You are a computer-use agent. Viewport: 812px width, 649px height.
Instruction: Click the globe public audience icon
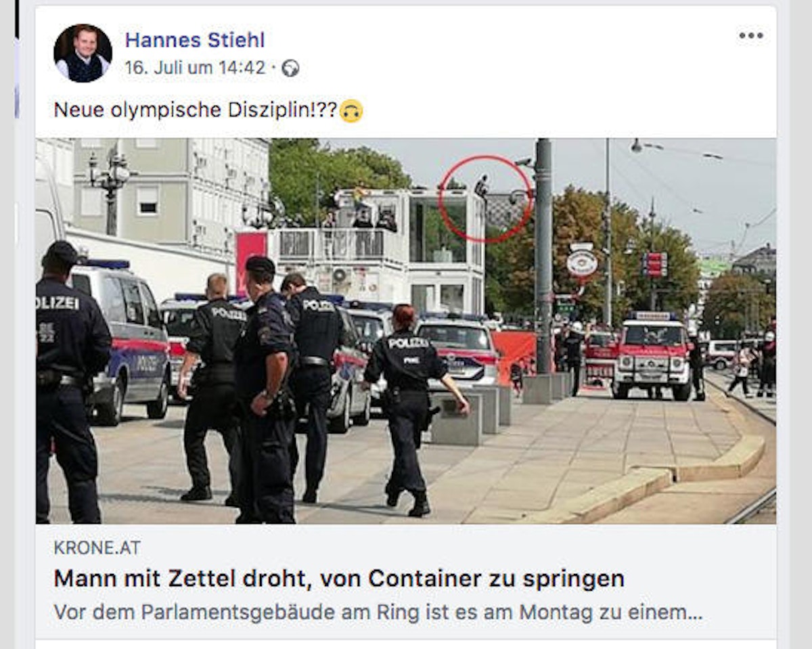pos(290,68)
